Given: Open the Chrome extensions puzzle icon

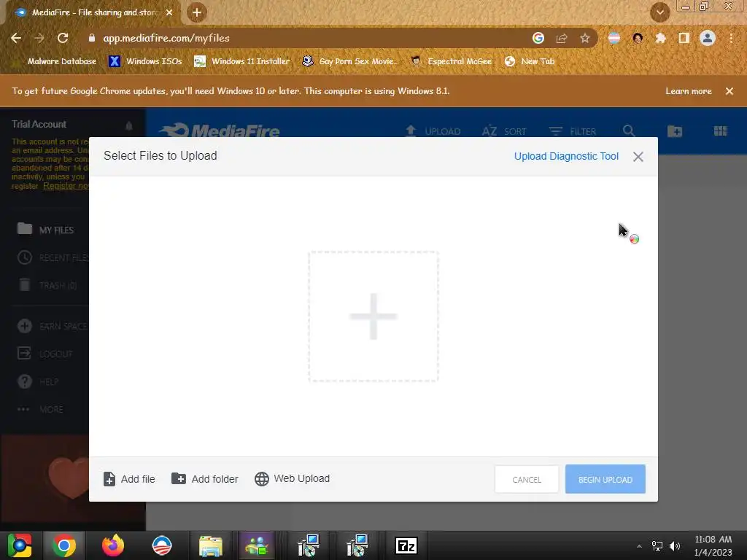Looking at the screenshot, I should tap(661, 38).
